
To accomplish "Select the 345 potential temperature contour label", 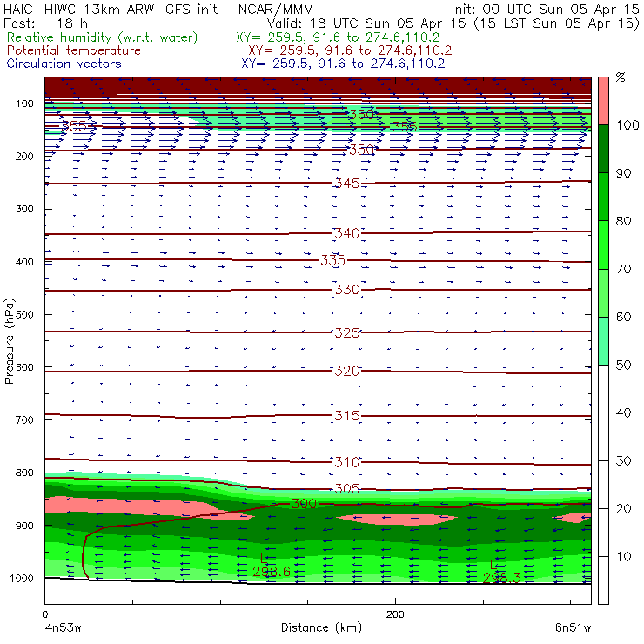I will pos(347,183).
